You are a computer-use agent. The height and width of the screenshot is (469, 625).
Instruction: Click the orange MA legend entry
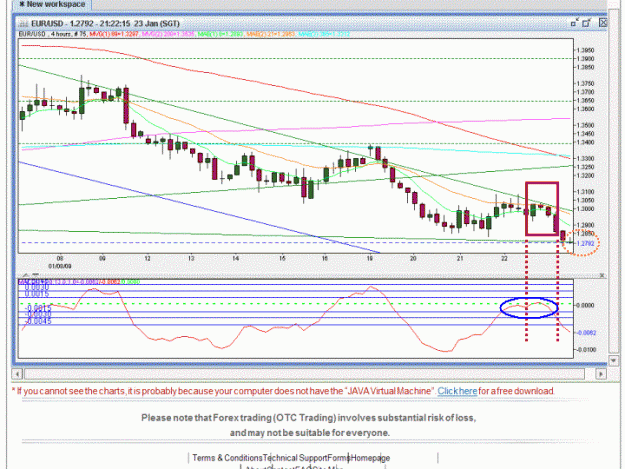[x=271, y=34]
